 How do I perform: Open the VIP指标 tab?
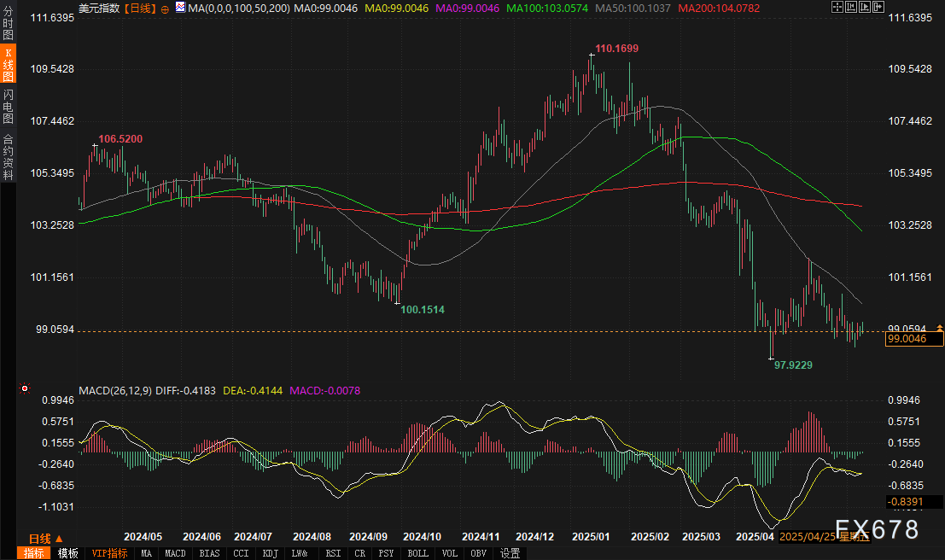109,553
